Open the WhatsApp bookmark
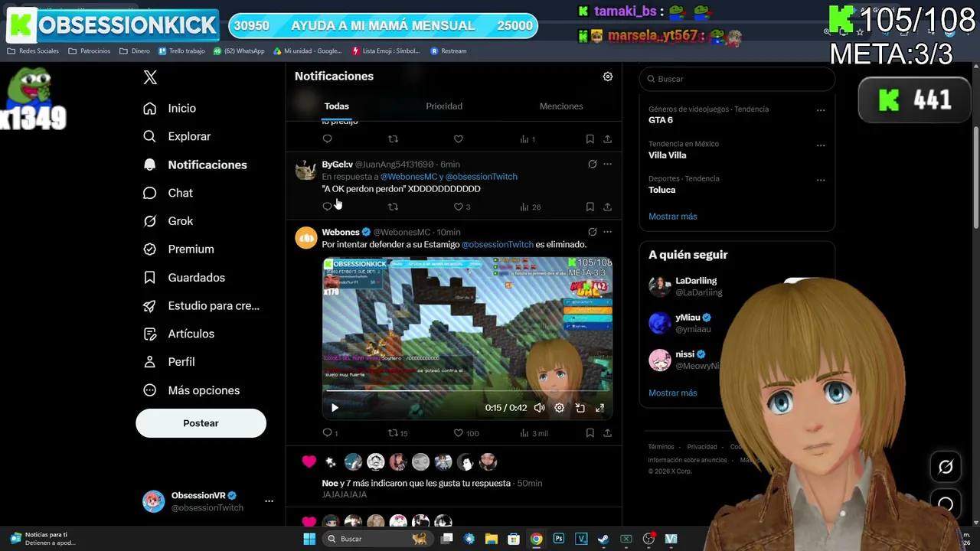 (x=239, y=51)
